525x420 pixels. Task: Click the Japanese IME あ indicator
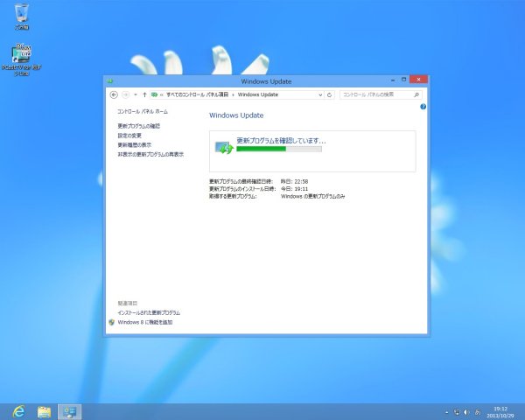click(478, 412)
